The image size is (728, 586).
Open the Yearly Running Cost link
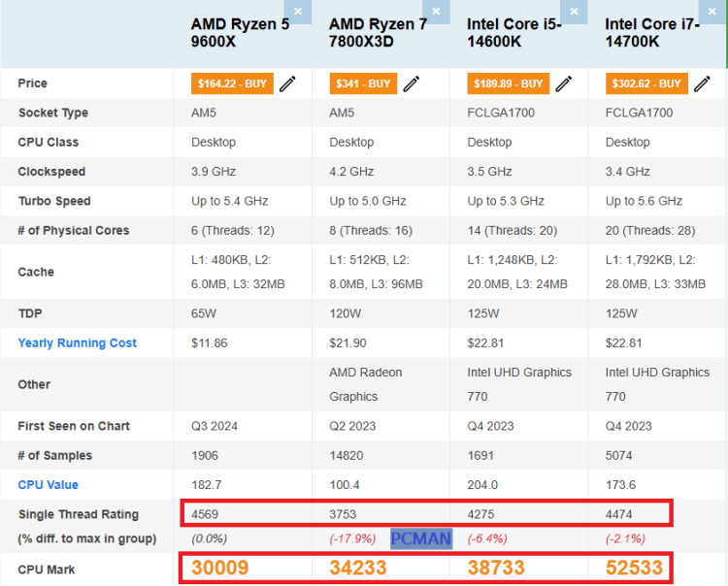click(77, 342)
